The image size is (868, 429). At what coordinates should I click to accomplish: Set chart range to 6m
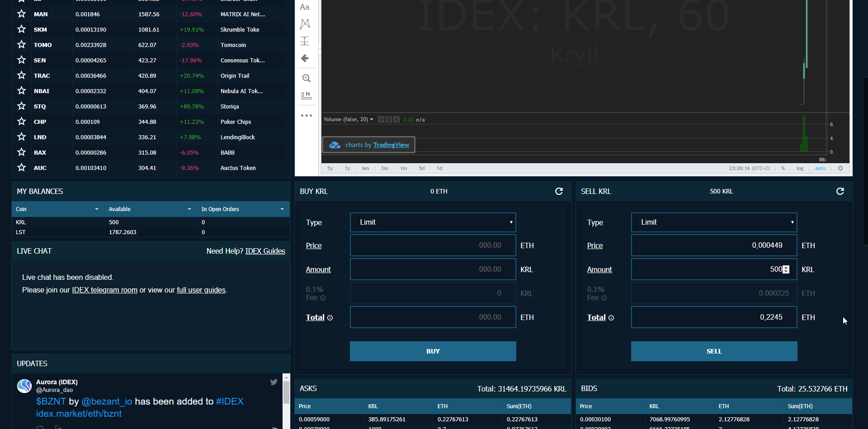tap(365, 168)
